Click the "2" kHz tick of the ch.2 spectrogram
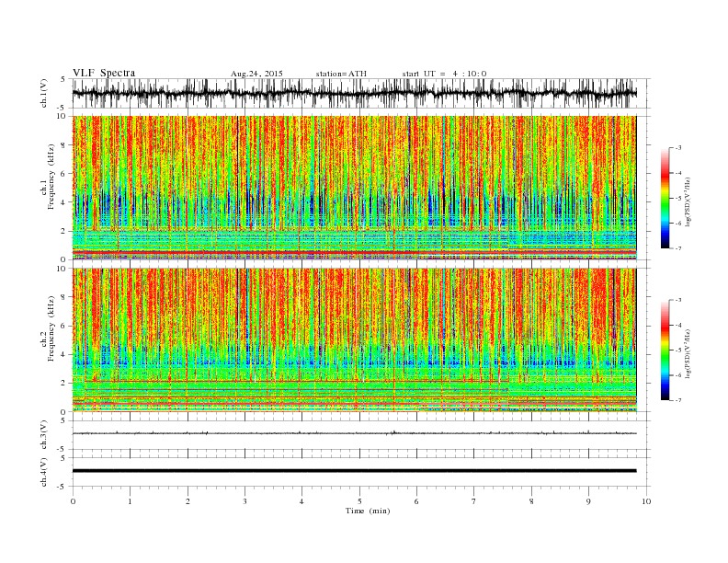 [x=64, y=384]
